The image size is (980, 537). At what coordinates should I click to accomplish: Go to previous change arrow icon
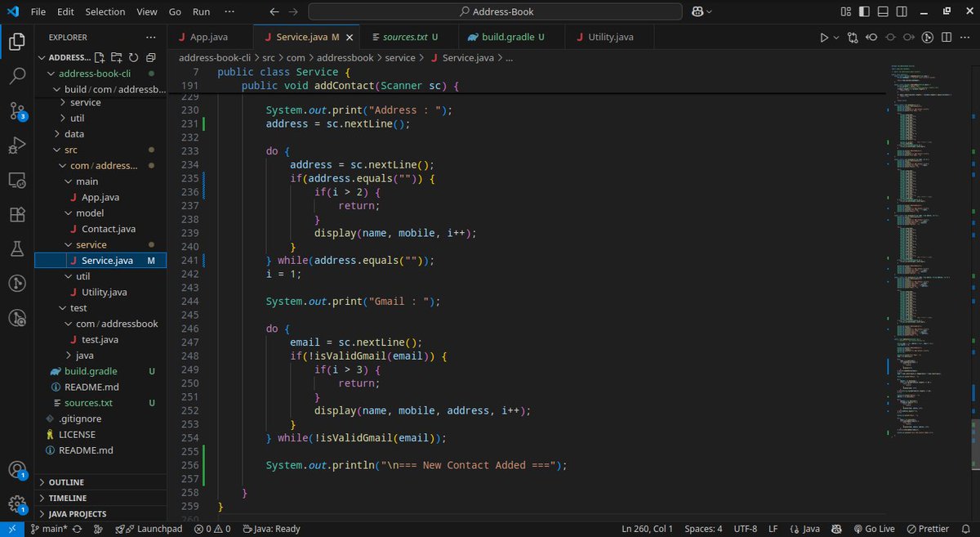click(871, 38)
